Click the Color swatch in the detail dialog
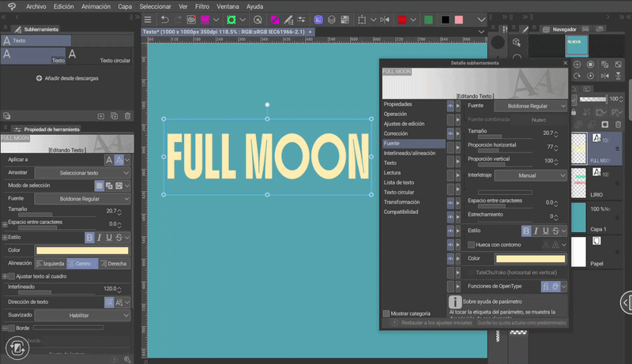632x364 pixels. (529, 258)
